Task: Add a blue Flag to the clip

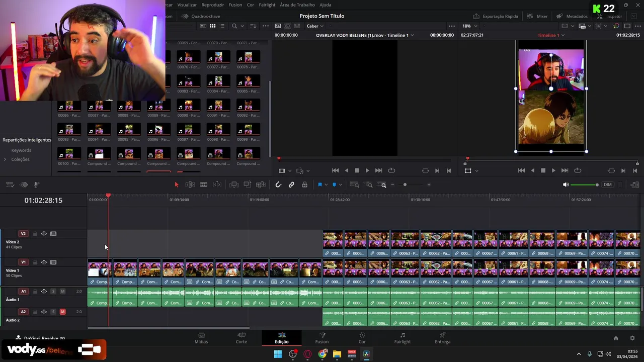Action: tap(319, 185)
